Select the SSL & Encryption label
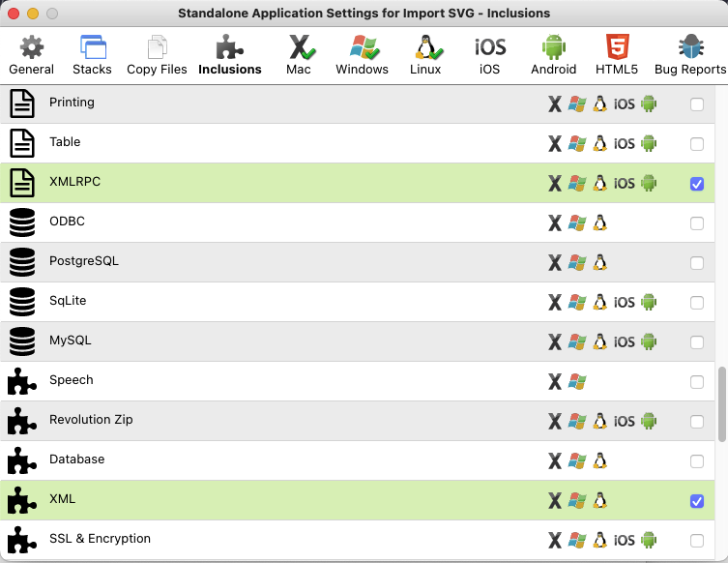The image size is (728, 563). coord(100,539)
